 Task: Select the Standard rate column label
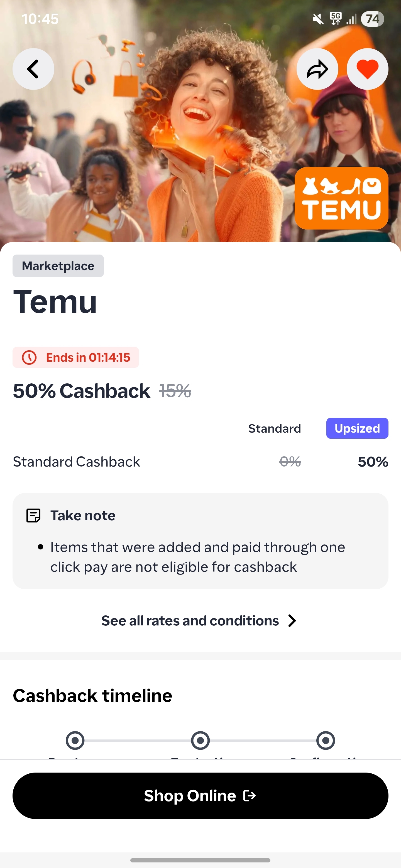[x=275, y=429]
